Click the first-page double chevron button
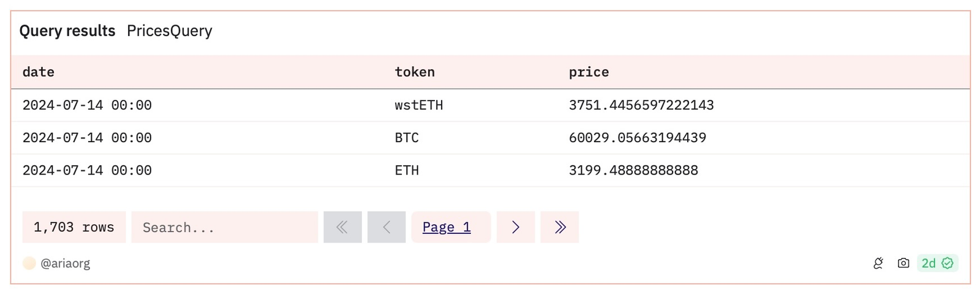This screenshot has width=980, height=294. point(342,227)
